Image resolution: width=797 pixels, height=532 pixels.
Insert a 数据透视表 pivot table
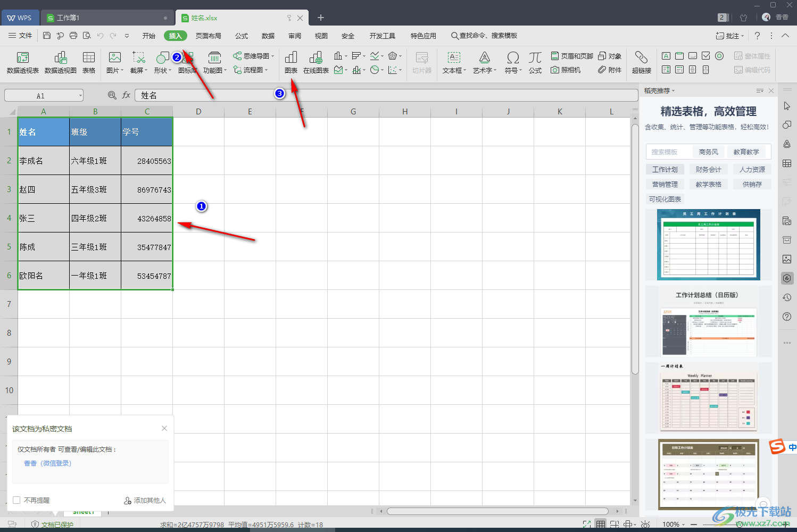pyautogui.click(x=22, y=63)
